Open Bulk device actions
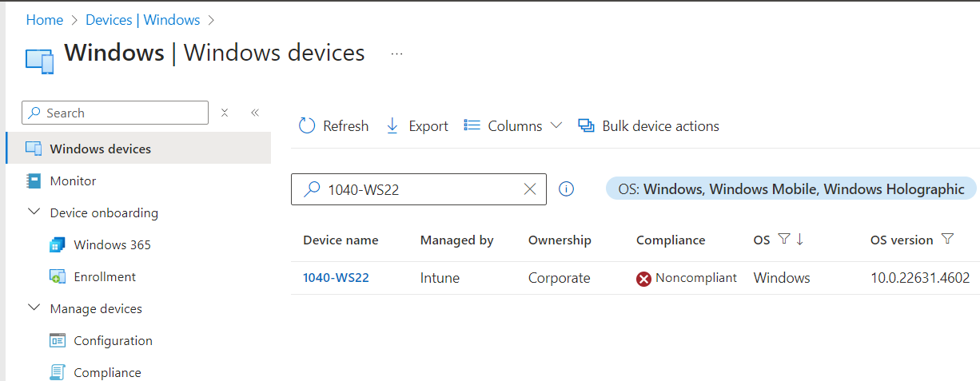This screenshot has height=381, width=980. [648, 126]
